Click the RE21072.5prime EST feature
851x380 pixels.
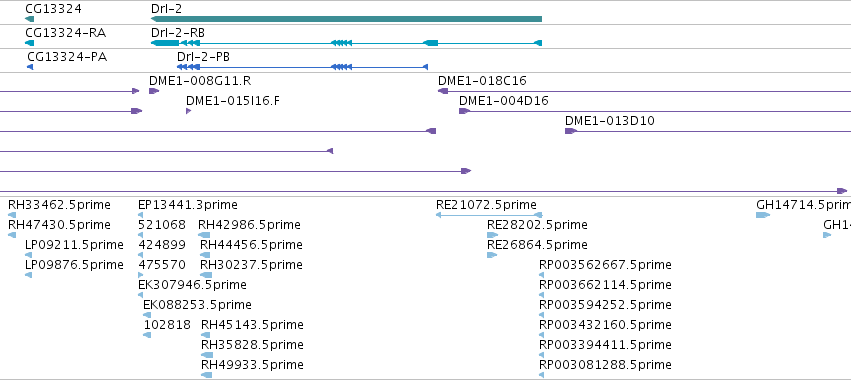[x=489, y=215]
